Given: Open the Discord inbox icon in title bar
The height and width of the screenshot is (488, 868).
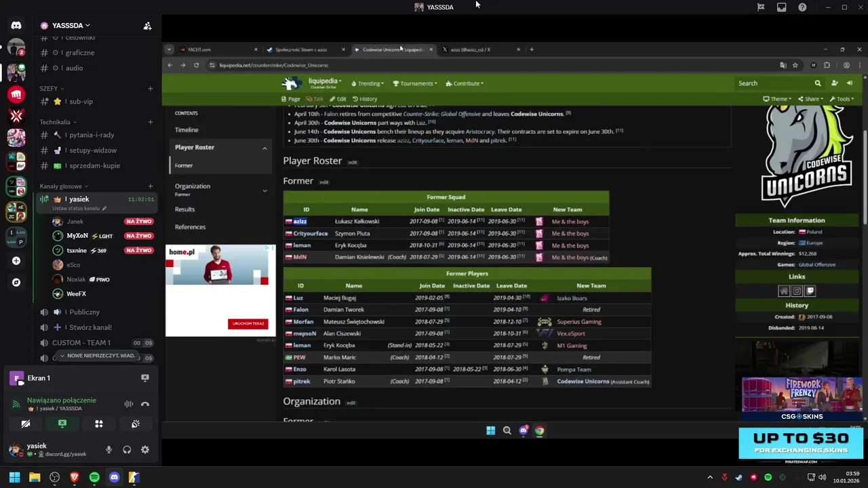Looking at the screenshot, I should (781, 7).
